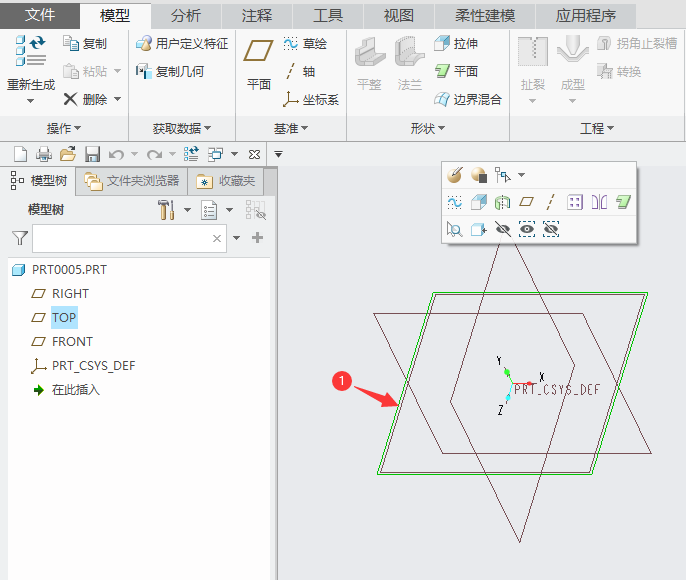Click the Close window icon in quick toolbar
The image size is (686, 580).
[254, 154]
